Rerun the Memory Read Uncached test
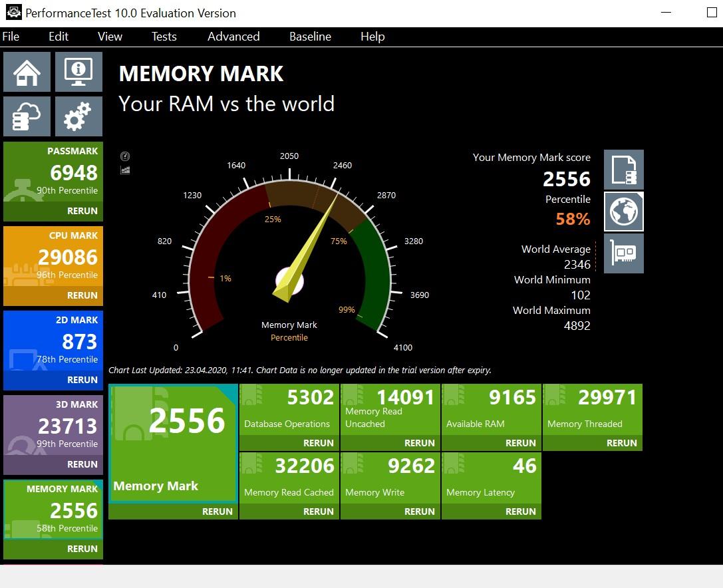The width and height of the screenshot is (723, 588). tap(419, 443)
